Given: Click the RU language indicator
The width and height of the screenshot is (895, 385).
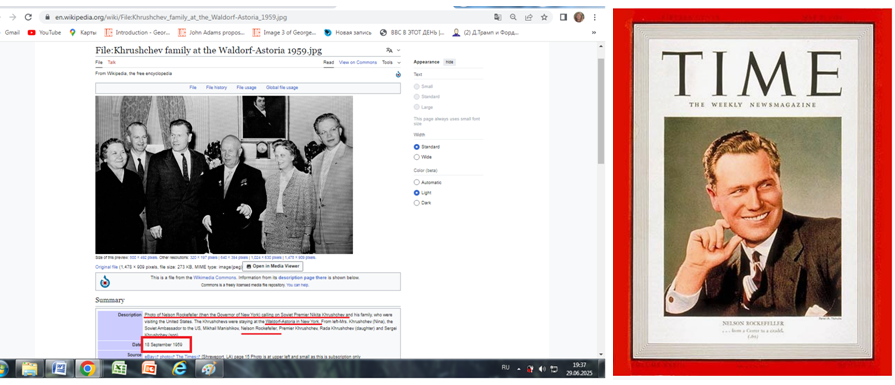Looking at the screenshot, I should click(505, 367).
